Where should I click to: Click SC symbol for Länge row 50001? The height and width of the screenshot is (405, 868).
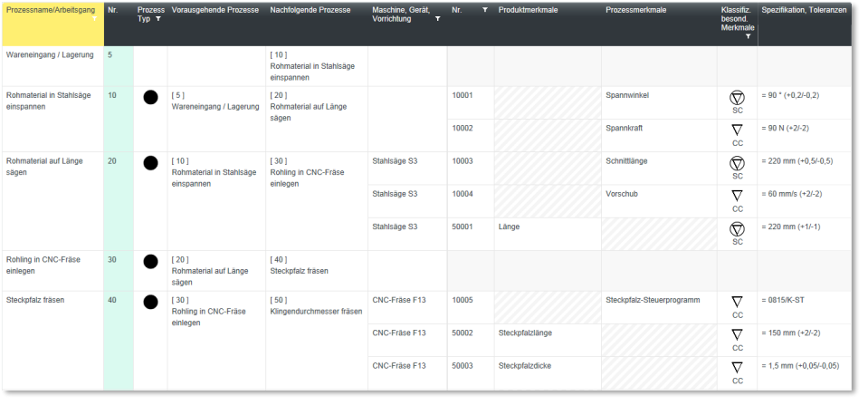737,229
